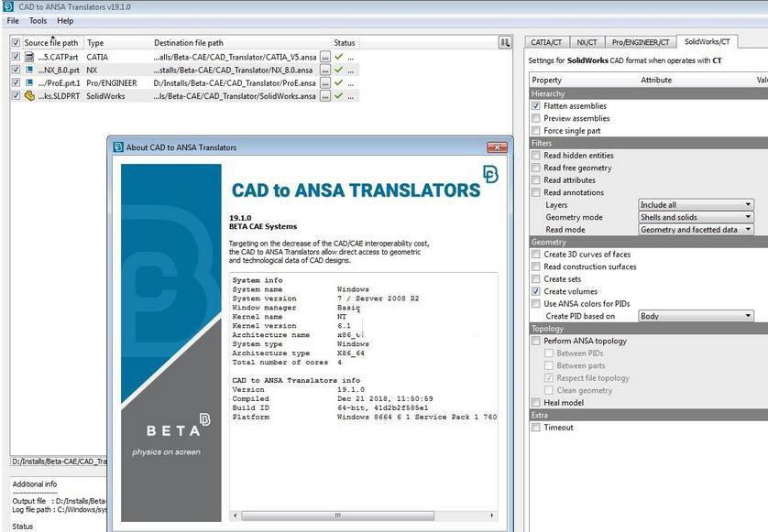Sort by Status column header
768x532 pixels.
pyautogui.click(x=345, y=43)
